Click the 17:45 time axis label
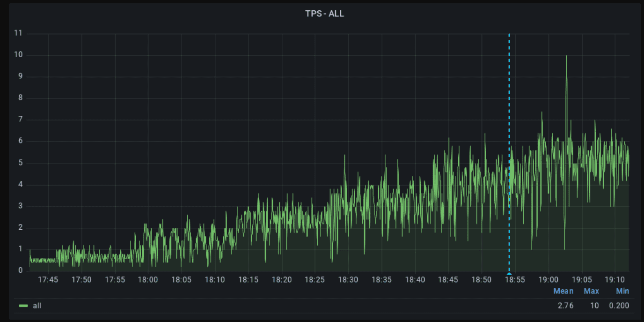 pos(48,280)
